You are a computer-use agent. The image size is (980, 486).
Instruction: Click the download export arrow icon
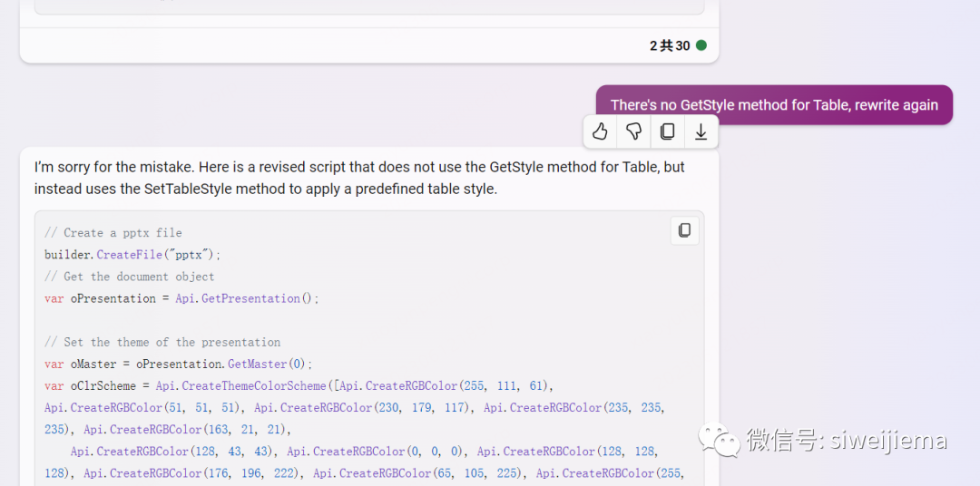701,131
